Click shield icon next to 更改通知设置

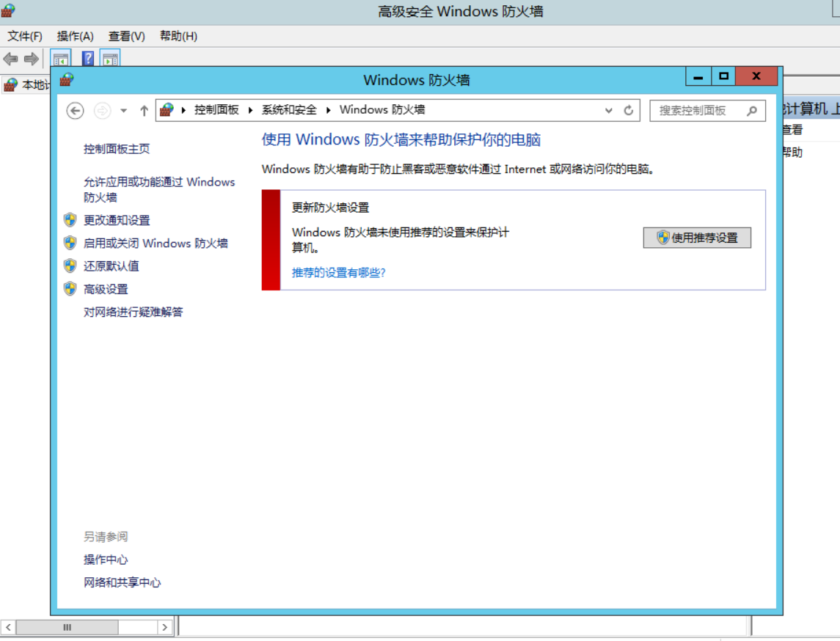pos(70,219)
